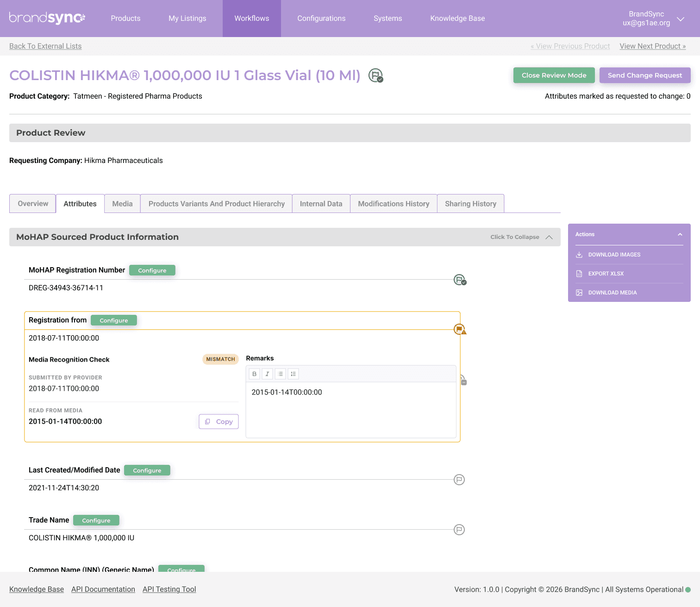
Task: Insert bulleted list in Remarks editor
Action: (280, 374)
